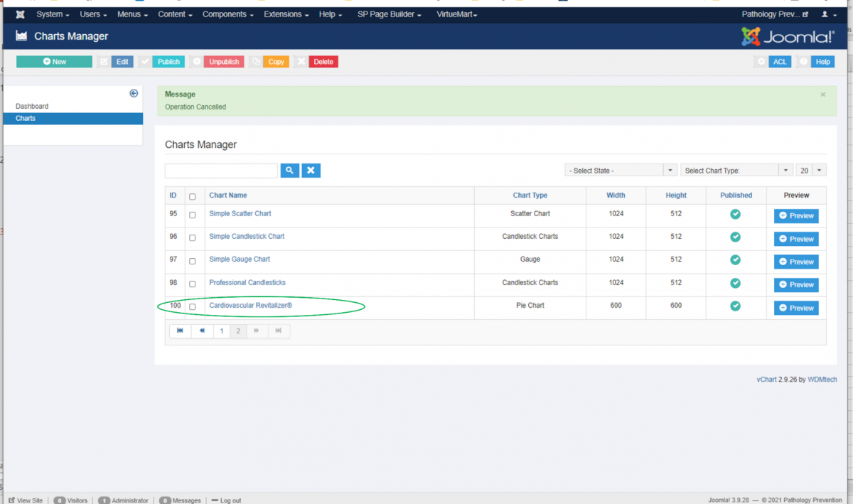This screenshot has width=853, height=504.
Task: Open the Extensions menu
Action: coord(286,14)
